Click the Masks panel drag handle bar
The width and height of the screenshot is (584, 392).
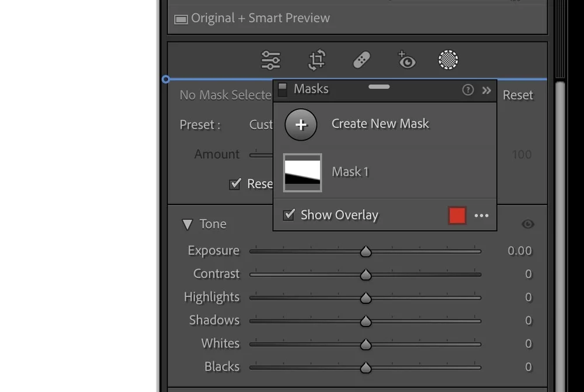379,87
